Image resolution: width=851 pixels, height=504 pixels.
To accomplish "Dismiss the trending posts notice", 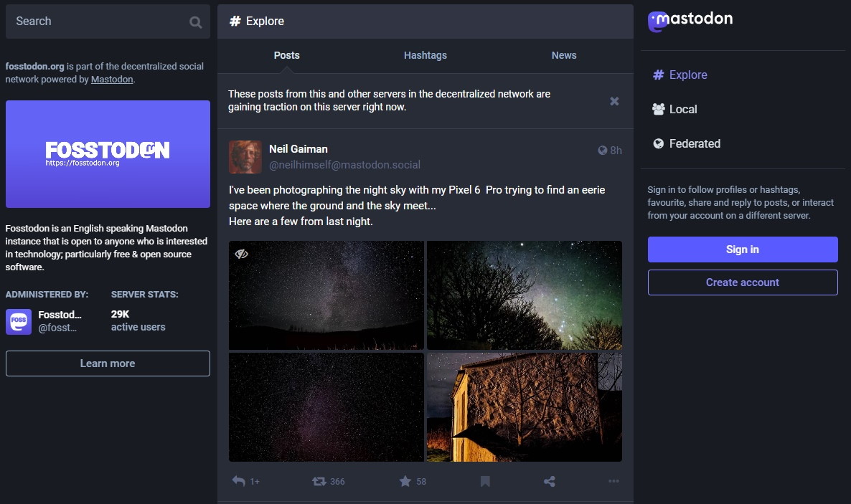I will click(614, 102).
